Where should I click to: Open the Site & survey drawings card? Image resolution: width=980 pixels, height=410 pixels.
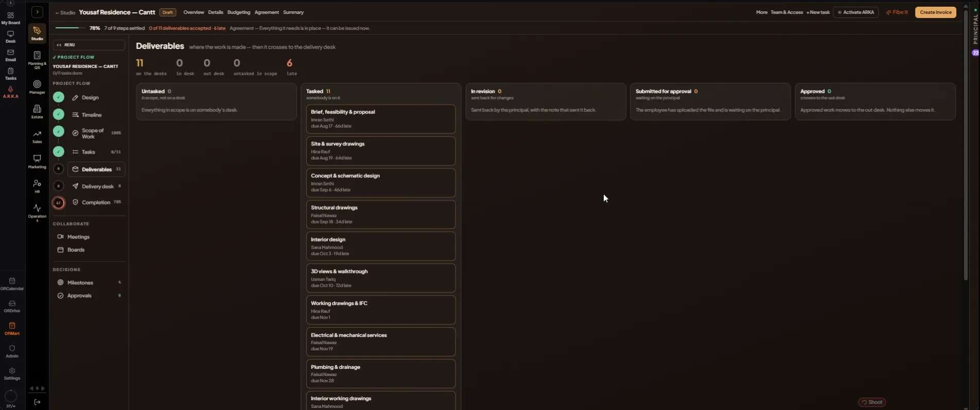point(381,151)
